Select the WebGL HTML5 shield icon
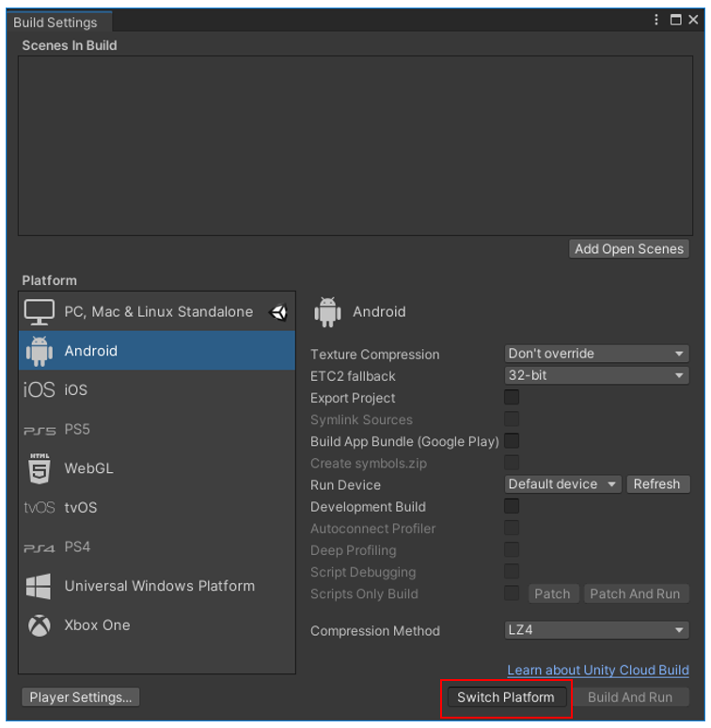Viewport: 711px width, 728px height. point(39,468)
